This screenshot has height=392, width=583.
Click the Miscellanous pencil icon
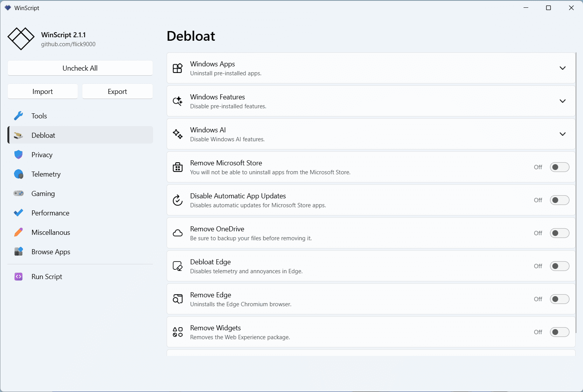click(18, 232)
